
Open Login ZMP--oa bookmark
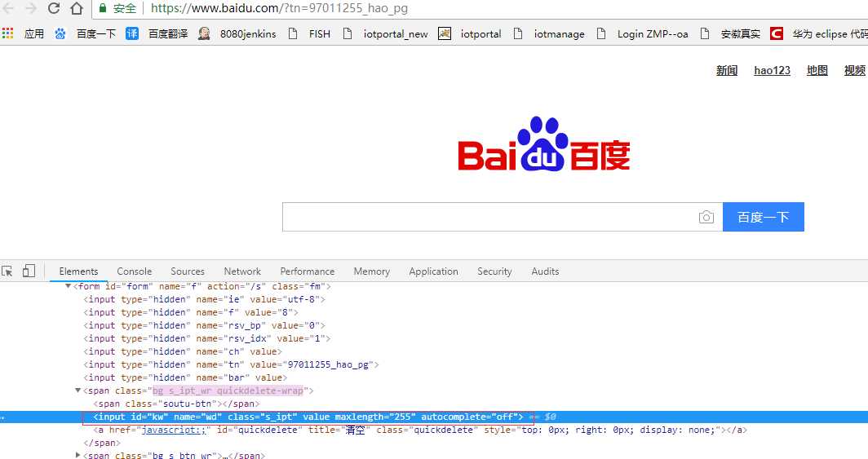point(642,33)
